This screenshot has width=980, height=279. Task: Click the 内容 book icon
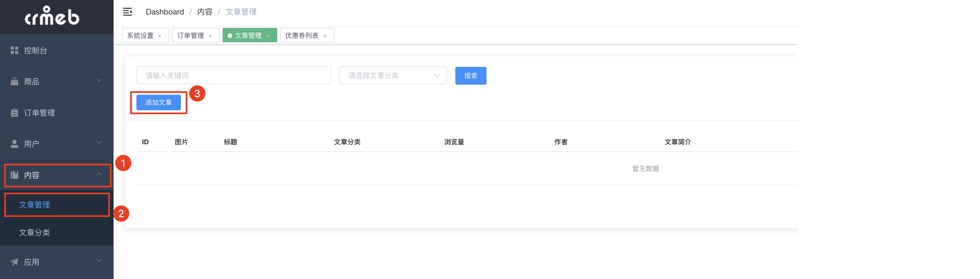14,175
